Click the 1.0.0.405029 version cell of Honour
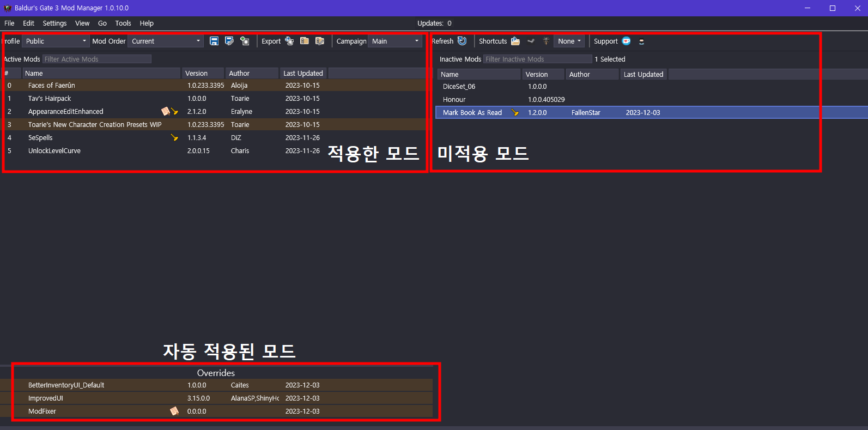Screen dimensions: 868x430 click(x=547, y=99)
